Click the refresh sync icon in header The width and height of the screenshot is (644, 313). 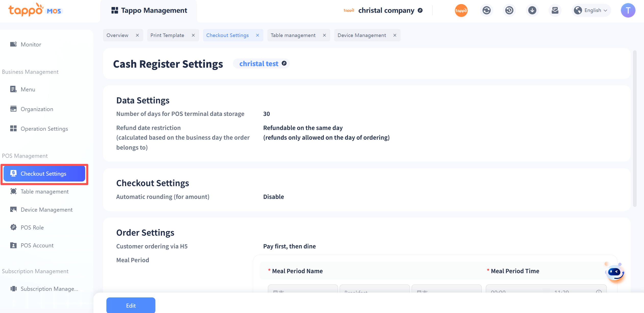point(486,10)
